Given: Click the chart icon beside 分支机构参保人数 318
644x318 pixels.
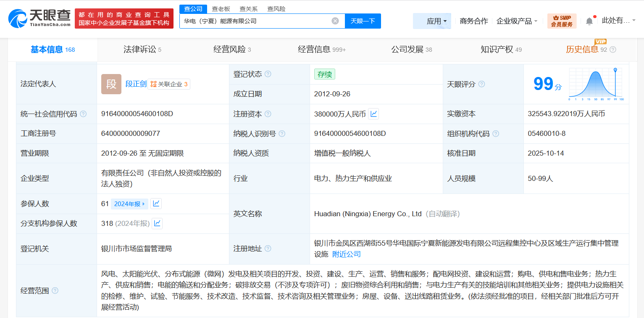Looking at the screenshot, I should pyautogui.click(x=157, y=223).
